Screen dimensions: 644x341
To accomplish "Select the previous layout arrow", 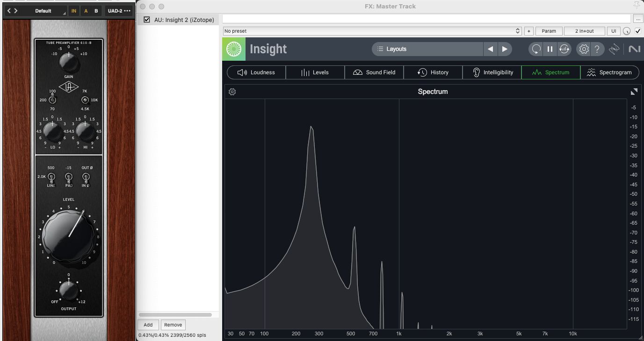I will click(490, 49).
